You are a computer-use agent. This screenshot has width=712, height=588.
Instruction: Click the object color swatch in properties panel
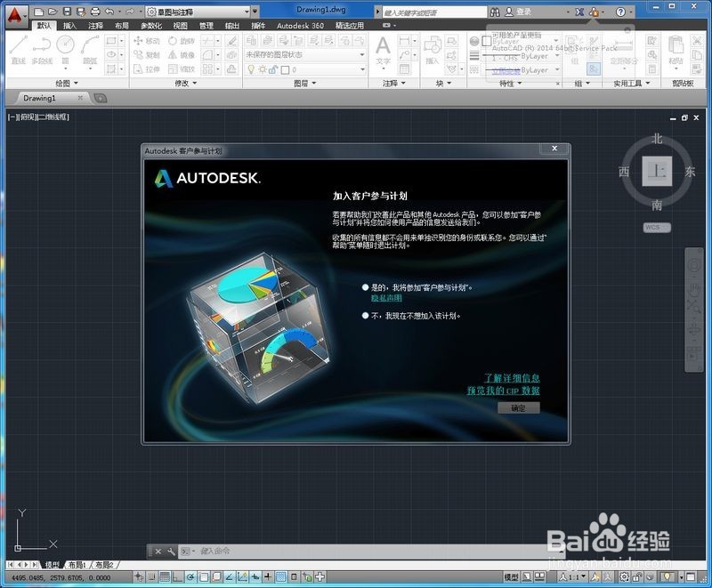pos(486,41)
